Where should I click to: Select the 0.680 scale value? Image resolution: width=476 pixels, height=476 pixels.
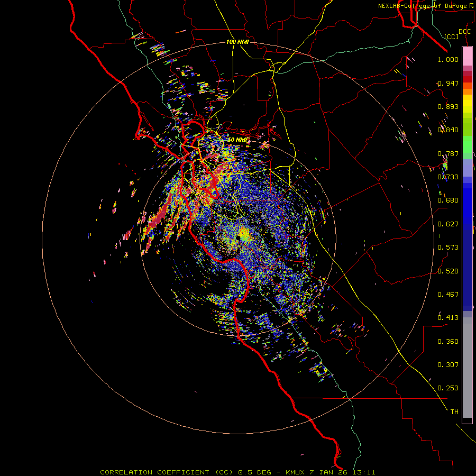pos(448,200)
